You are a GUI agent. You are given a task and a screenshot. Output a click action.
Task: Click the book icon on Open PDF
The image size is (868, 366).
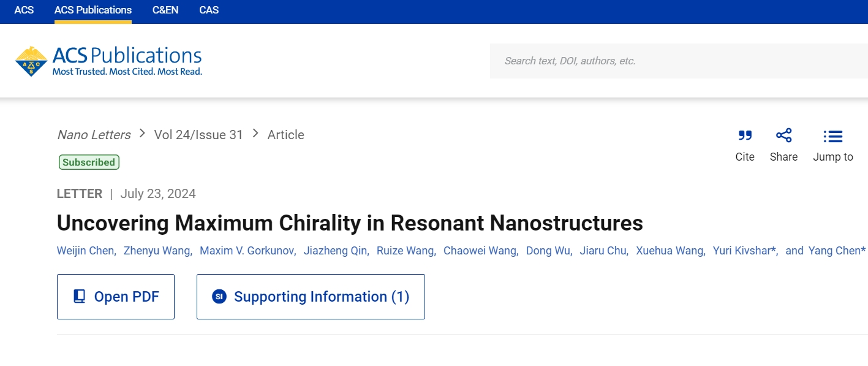(x=80, y=297)
